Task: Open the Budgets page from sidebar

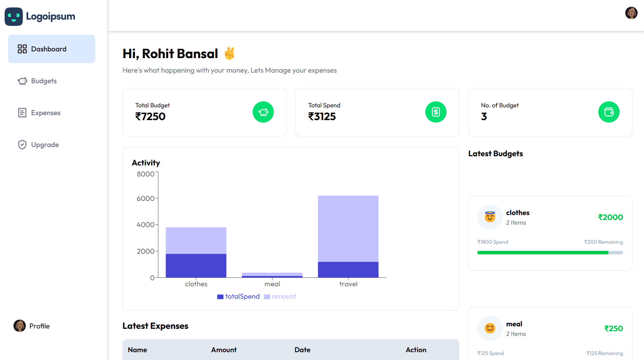Action: [x=44, y=81]
